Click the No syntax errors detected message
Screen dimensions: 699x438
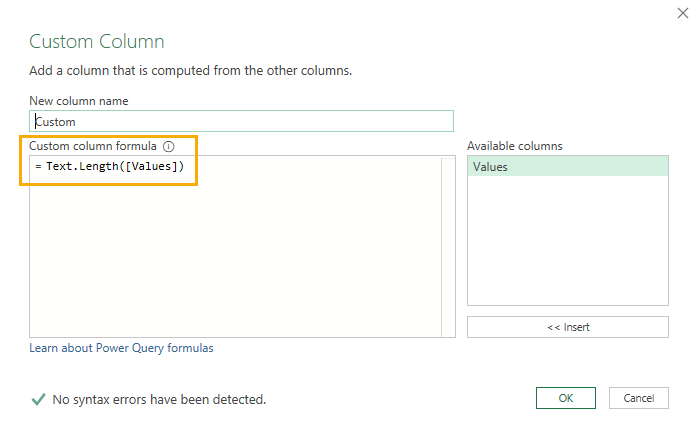pyautogui.click(x=159, y=399)
